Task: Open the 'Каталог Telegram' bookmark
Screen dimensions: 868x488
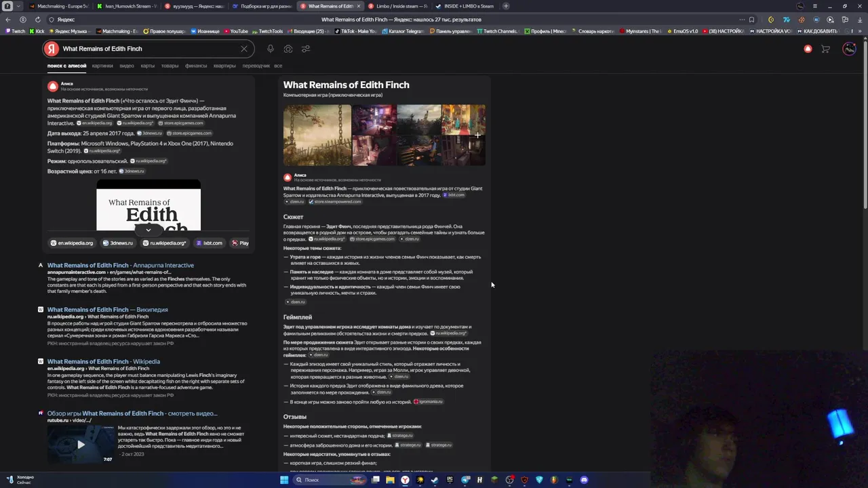Action: point(402,31)
